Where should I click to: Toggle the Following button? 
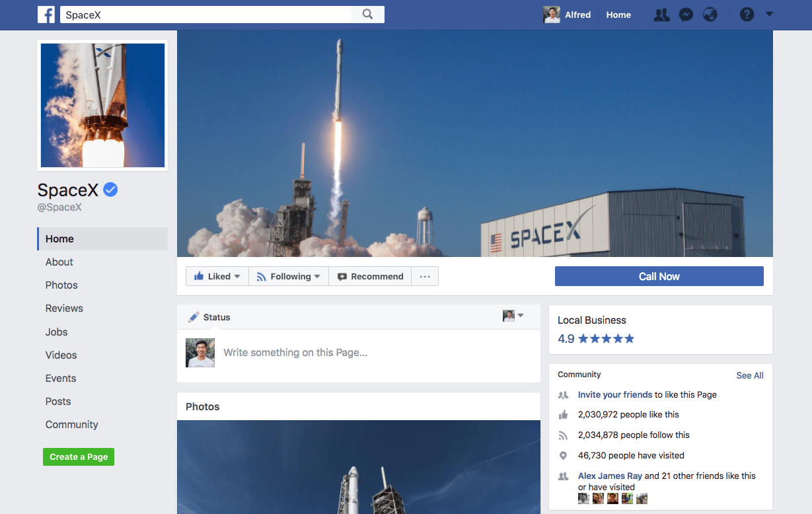pos(289,277)
